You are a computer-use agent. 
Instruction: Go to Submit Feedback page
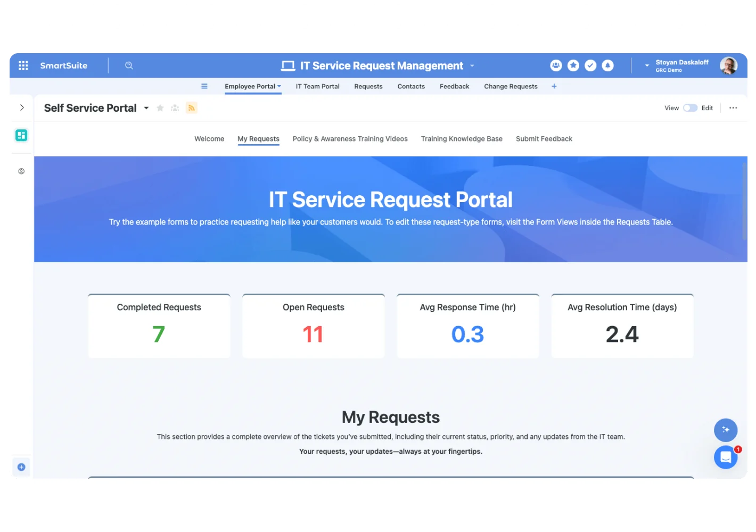pyautogui.click(x=544, y=139)
